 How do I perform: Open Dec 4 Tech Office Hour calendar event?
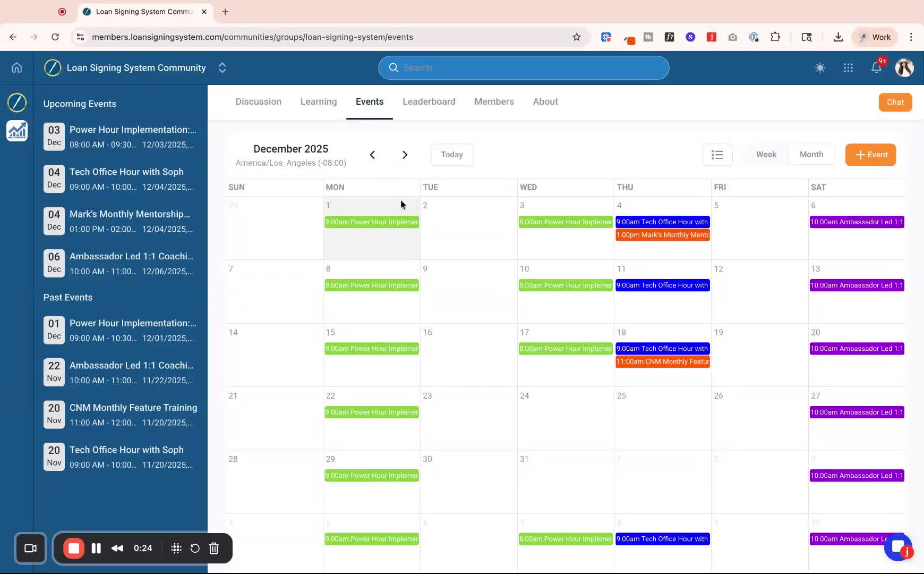pyautogui.click(x=663, y=222)
